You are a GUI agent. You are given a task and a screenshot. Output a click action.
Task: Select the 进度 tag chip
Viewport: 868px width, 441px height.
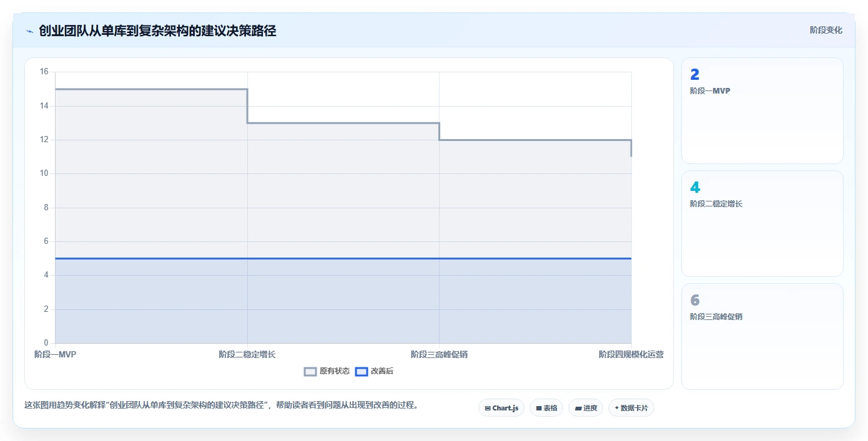(586, 408)
